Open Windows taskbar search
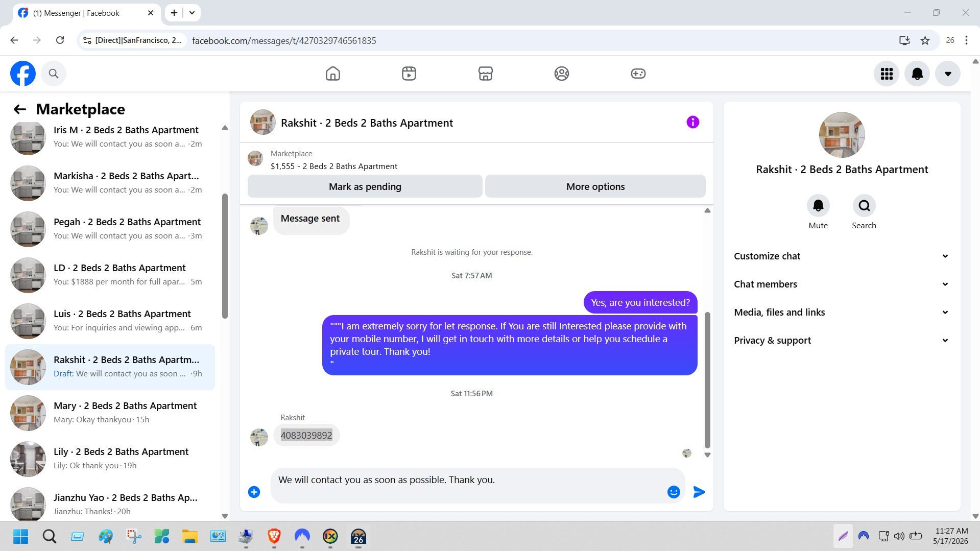Viewport: 980px width, 551px height. pos(50,537)
